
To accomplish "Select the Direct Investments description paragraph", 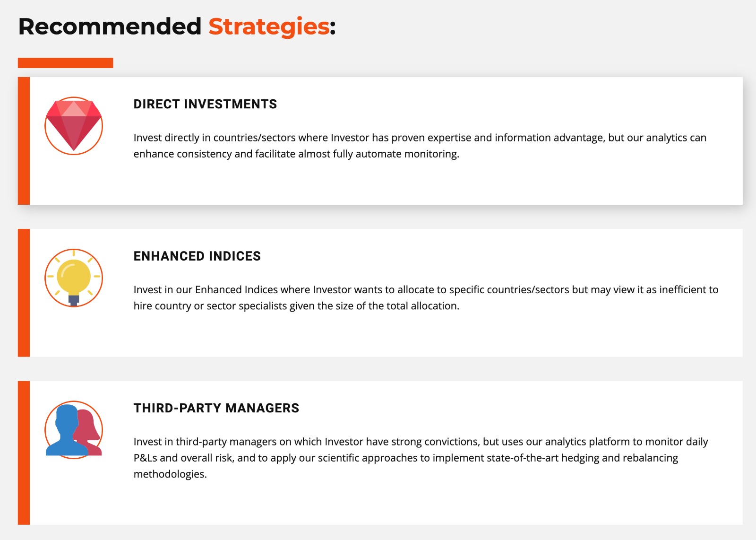I will 420,146.
